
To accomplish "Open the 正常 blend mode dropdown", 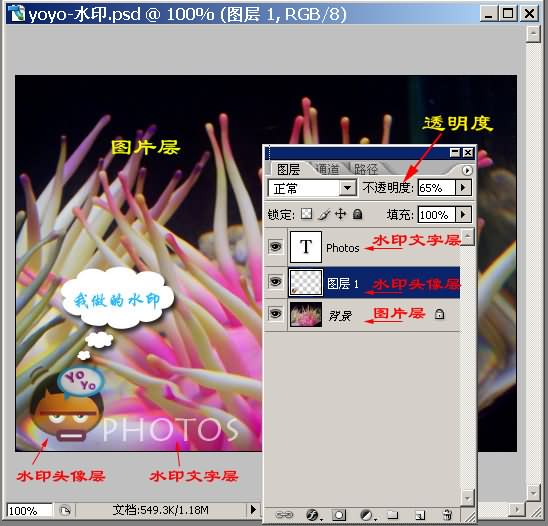I will tap(312, 188).
